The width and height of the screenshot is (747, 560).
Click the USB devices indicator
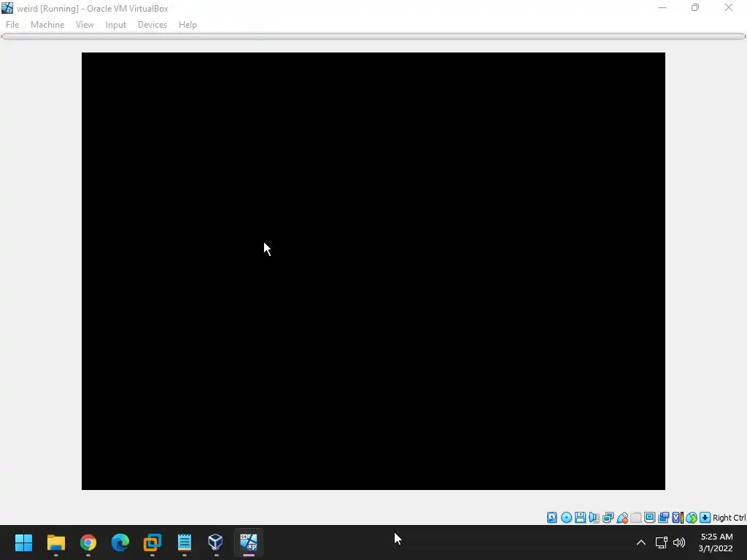[622, 518]
